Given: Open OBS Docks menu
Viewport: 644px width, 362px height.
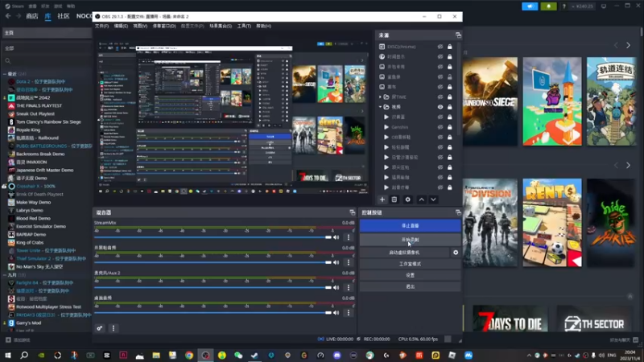Looking at the screenshot, I should click(164, 26).
